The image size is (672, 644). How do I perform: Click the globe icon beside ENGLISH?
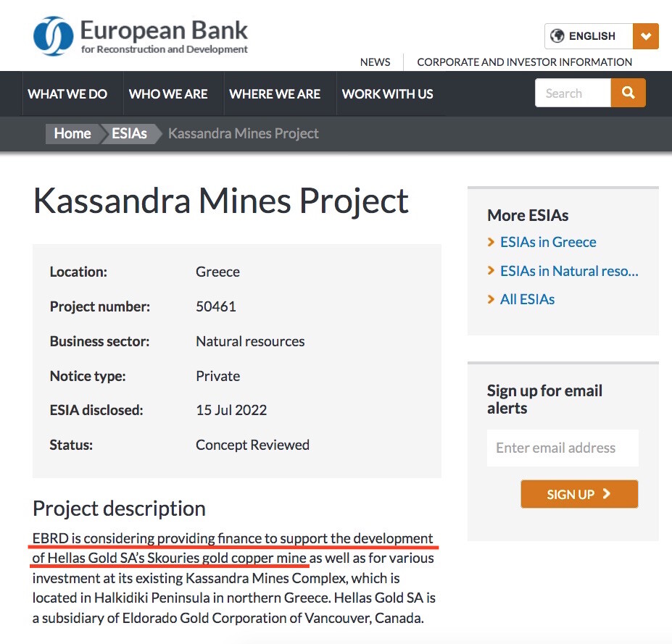click(x=557, y=35)
